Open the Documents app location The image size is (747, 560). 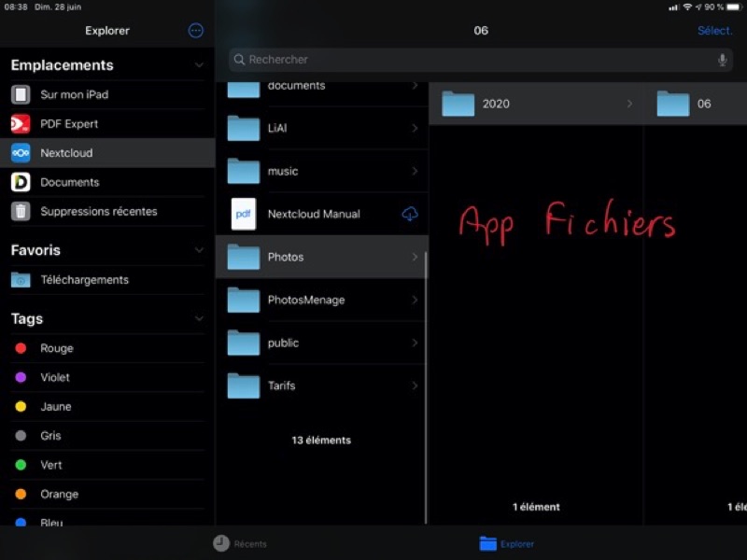pyautogui.click(x=69, y=182)
